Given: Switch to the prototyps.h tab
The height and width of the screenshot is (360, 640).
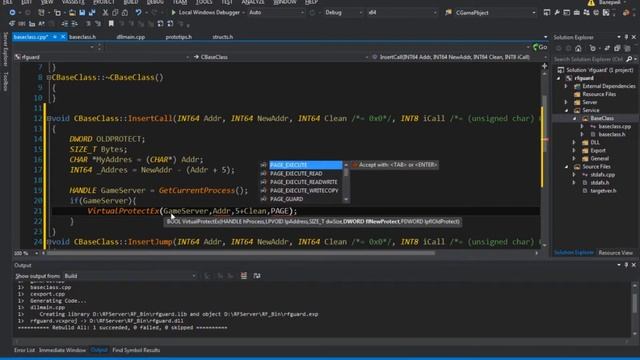Looking at the screenshot, I should tap(179, 37).
